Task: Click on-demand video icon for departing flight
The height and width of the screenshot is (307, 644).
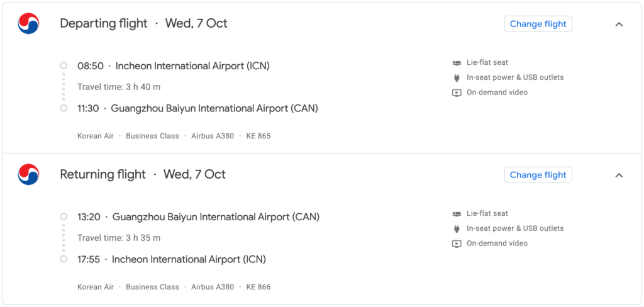Action: 457,92
